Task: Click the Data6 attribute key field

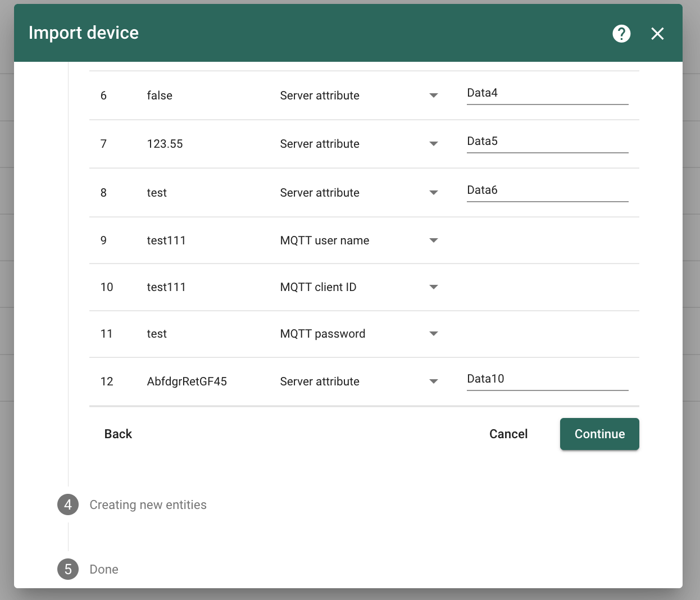Action: click(x=547, y=190)
